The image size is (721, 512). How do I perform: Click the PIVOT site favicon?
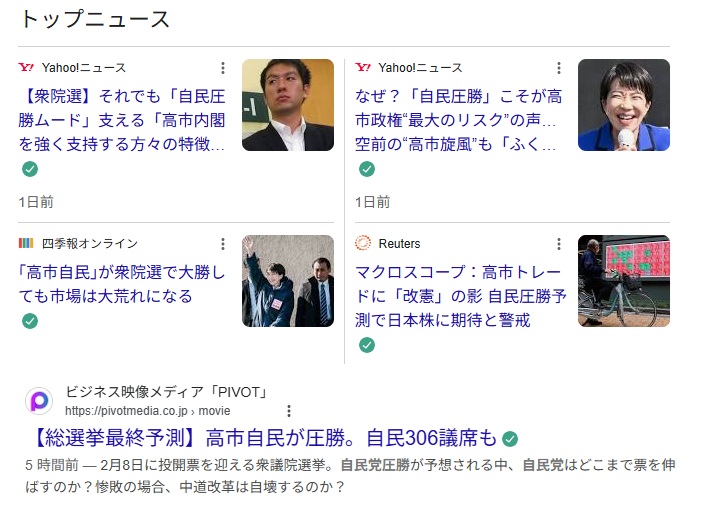pos(39,401)
